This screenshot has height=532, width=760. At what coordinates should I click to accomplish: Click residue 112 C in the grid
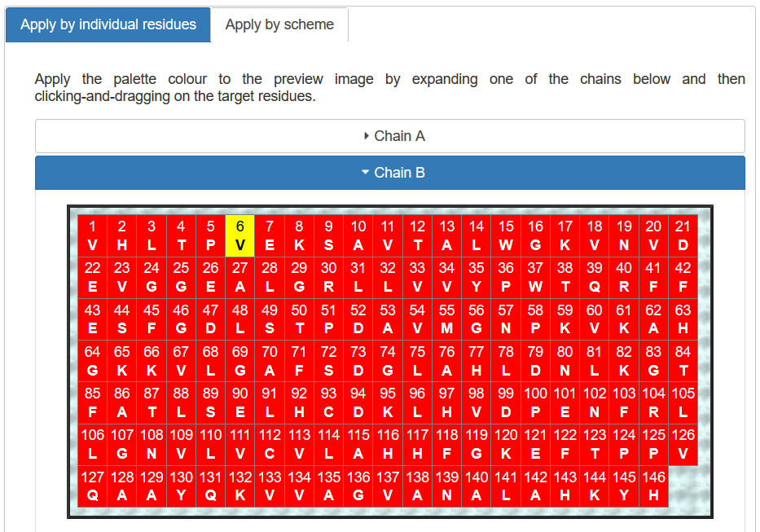click(x=270, y=444)
